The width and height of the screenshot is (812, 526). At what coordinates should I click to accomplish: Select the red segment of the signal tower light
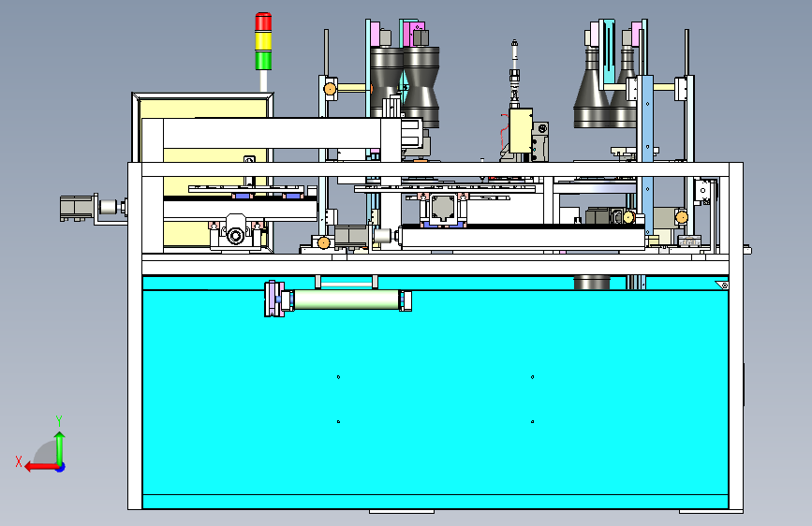tap(263, 22)
